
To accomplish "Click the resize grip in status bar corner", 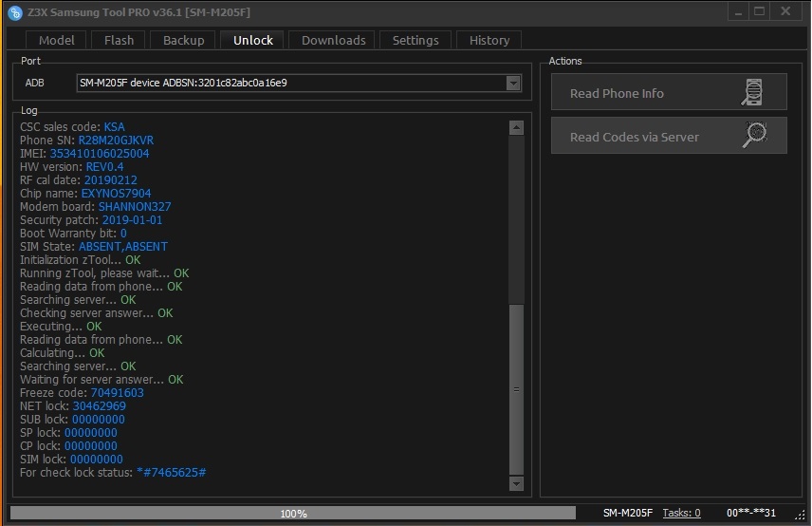I will [x=801, y=514].
